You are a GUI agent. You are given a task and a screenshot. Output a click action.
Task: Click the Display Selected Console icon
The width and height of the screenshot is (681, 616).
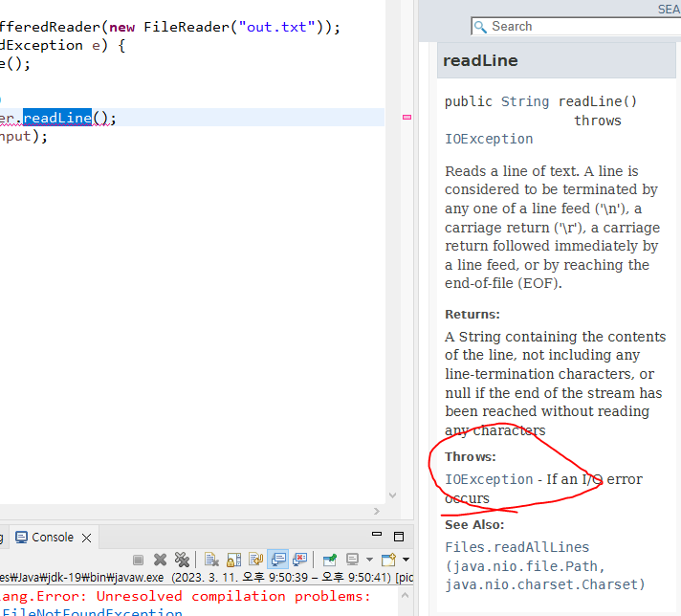pos(352,560)
